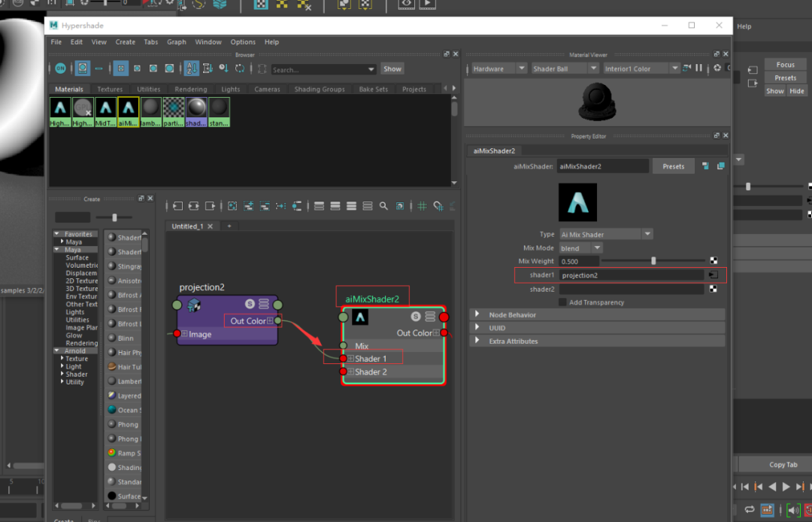Expand the plus box next to Image attribute

184,334
